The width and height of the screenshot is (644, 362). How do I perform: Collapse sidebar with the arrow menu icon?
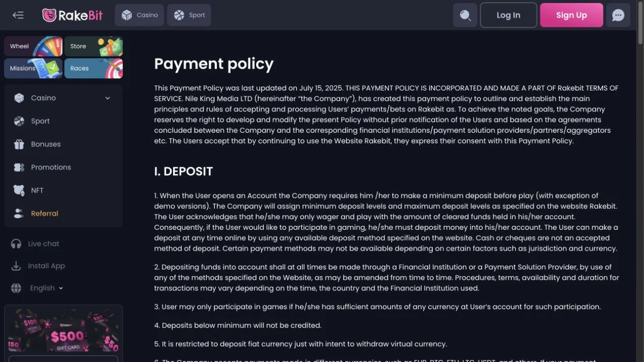pos(18,15)
